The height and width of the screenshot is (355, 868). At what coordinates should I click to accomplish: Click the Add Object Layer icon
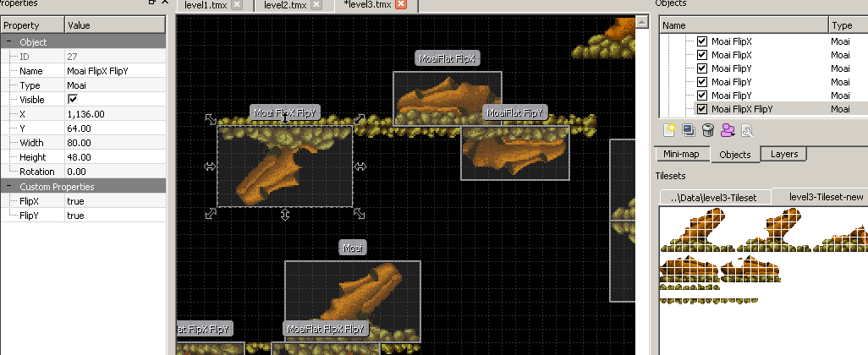[x=669, y=130]
